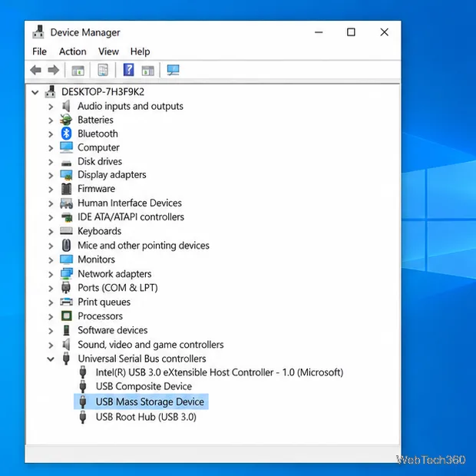Click the Print queues printer icon
The width and height of the screenshot is (476, 476).
[x=66, y=302]
